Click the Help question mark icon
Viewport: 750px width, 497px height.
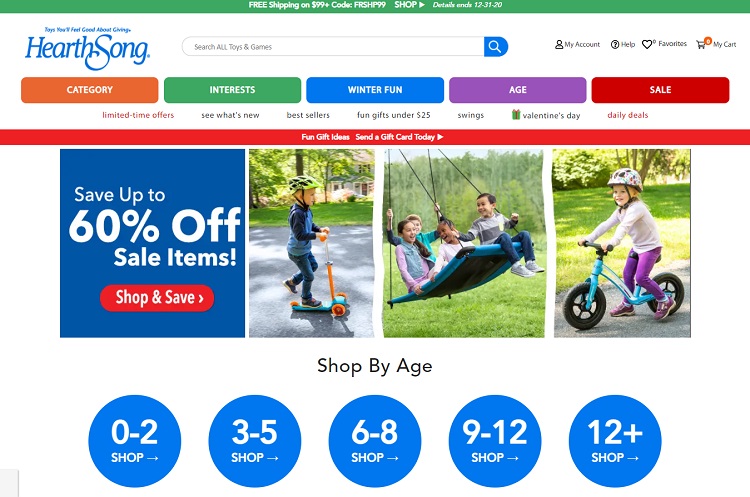coord(615,44)
